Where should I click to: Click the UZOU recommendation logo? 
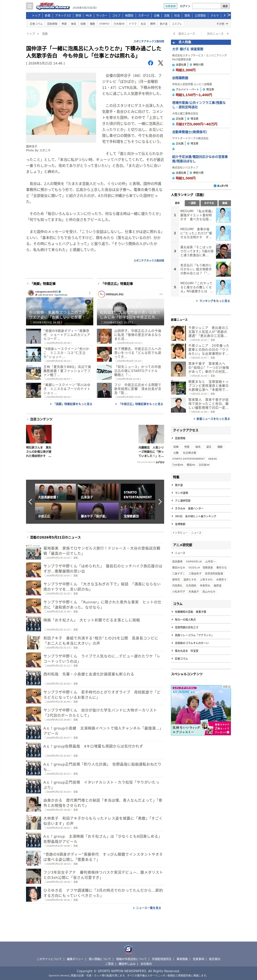(160, 462)
